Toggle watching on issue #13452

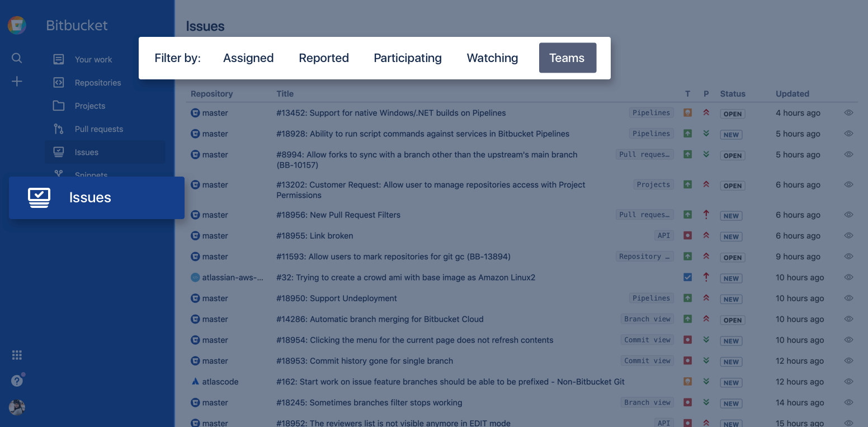[x=848, y=112]
